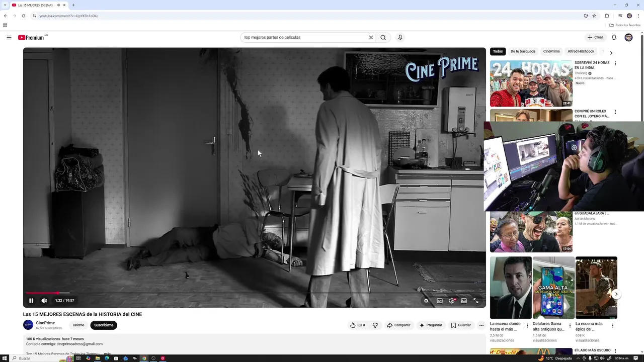Select the 'Todos' filter chip
644x362 pixels.
point(498,51)
